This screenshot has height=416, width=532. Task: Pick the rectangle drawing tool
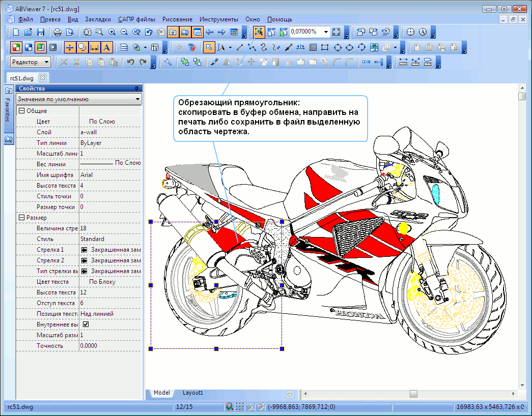(325, 47)
